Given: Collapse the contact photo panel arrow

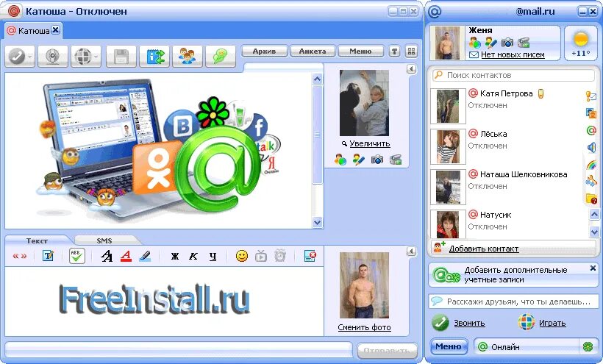Looking at the screenshot, I should pos(411,69).
